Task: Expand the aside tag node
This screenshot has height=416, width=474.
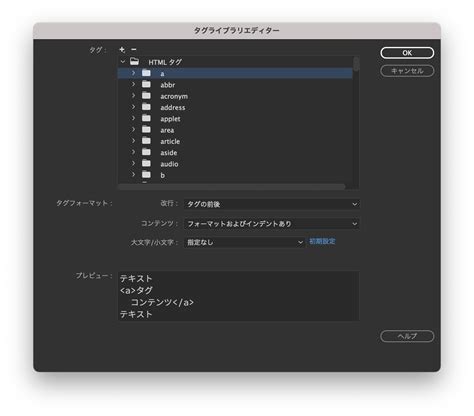Action: [x=133, y=152]
